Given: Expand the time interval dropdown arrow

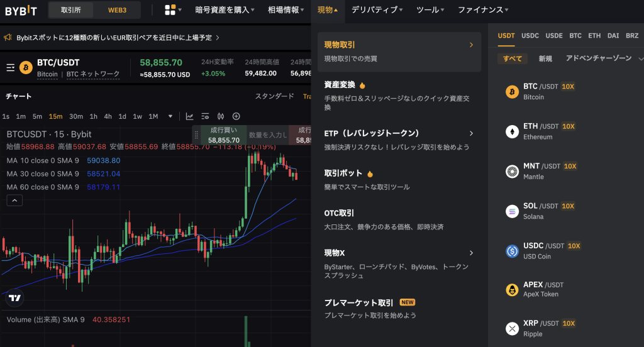Looking at the screenshot, I should click(x=170, y=116).
